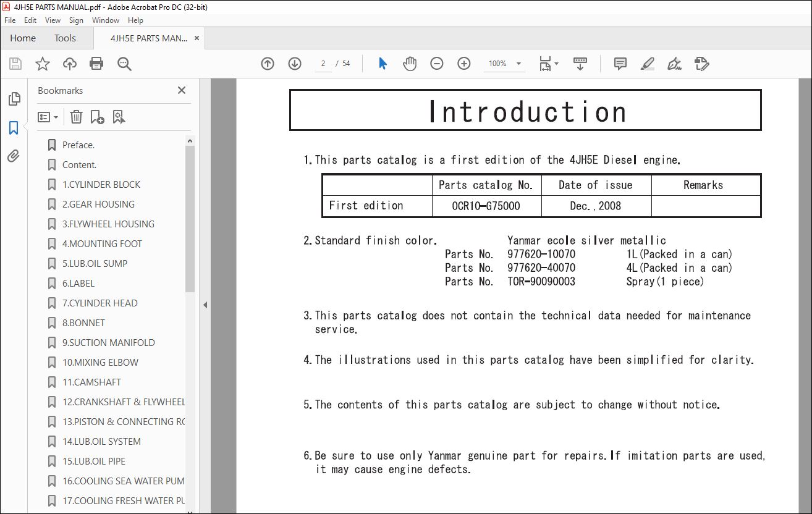
Task: Star this file as favorite
Action: point(42,64)
